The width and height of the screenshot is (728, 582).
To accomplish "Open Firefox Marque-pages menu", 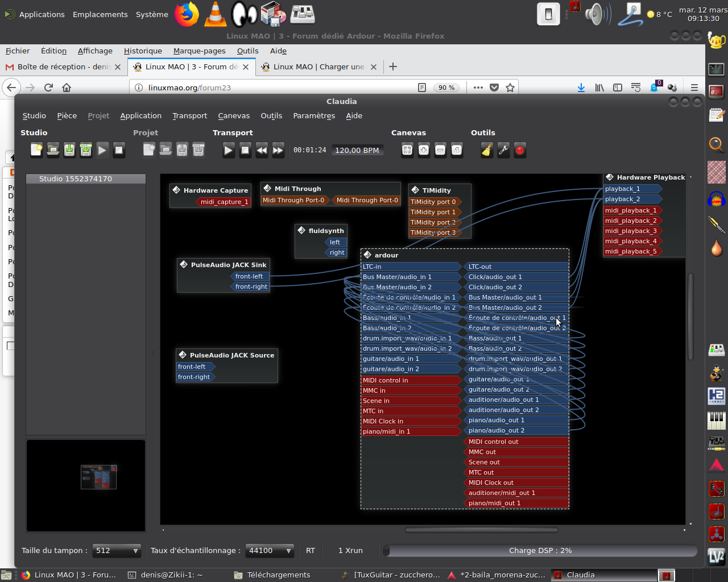I will tap(200, 51).
